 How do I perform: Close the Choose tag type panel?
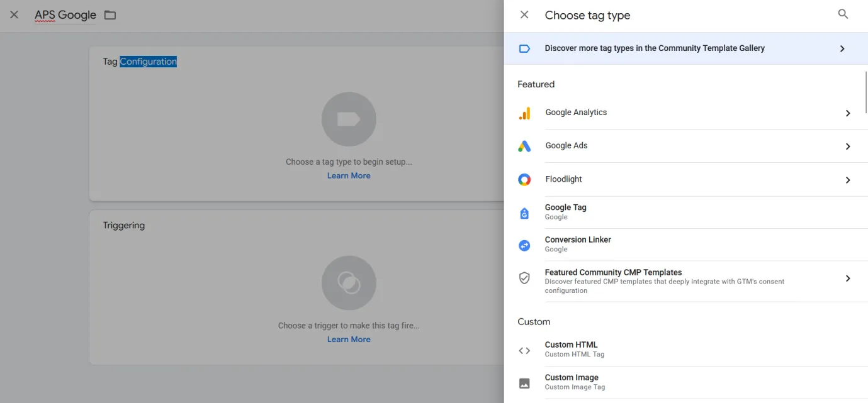click(524, 14)
